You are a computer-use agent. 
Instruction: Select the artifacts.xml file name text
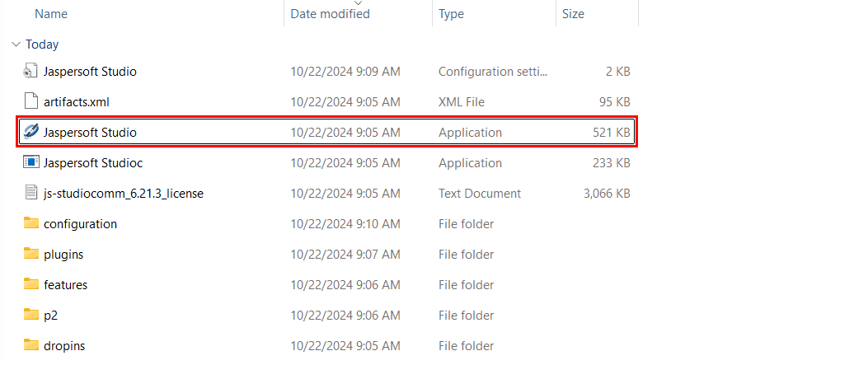(77, 102)
